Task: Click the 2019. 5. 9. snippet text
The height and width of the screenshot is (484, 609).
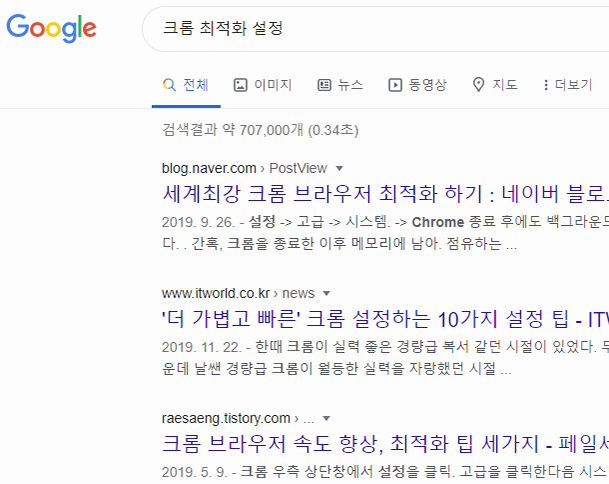Action: [x=385, y=472]
